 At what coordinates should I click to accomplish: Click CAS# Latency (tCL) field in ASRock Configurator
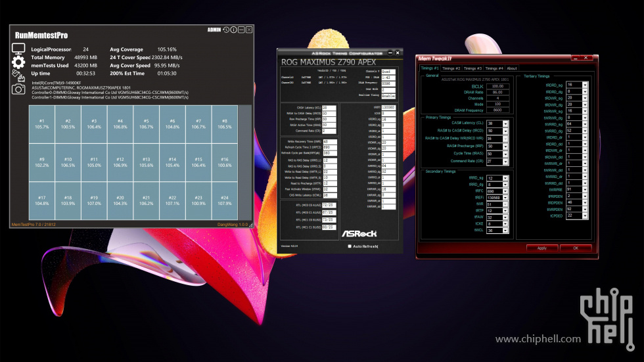(329, 108)
